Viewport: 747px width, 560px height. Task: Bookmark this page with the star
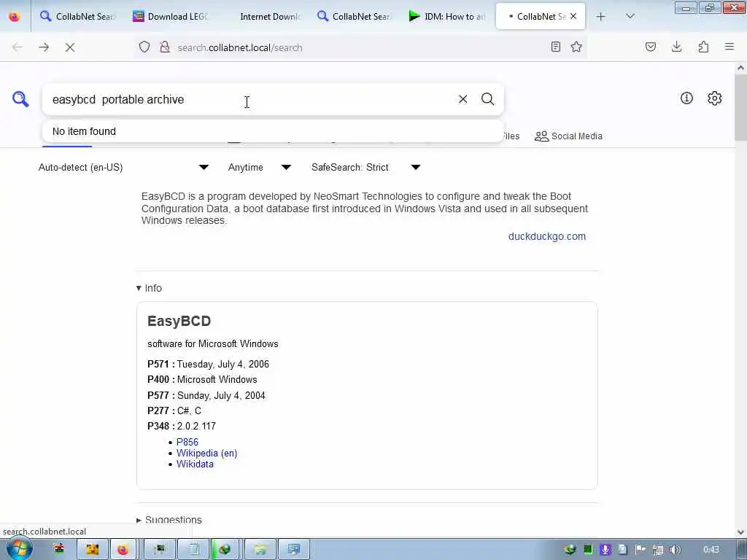click(576, 47)
